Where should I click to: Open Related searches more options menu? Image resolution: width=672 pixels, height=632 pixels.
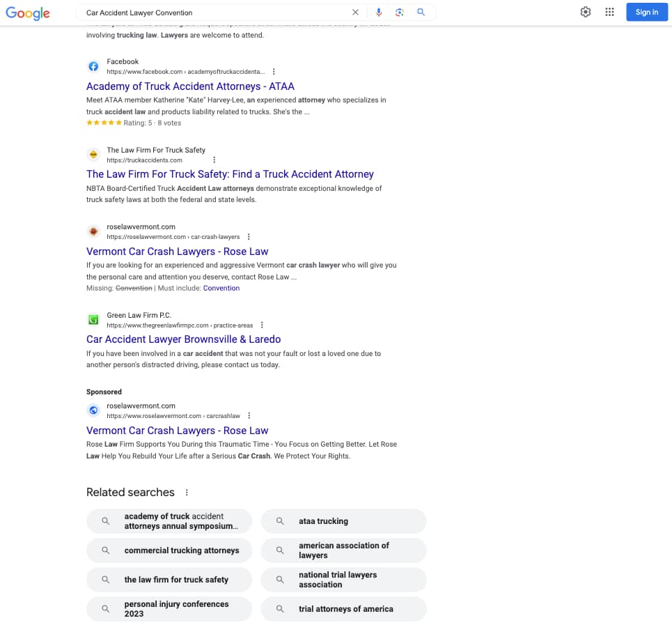click(187, 493)
